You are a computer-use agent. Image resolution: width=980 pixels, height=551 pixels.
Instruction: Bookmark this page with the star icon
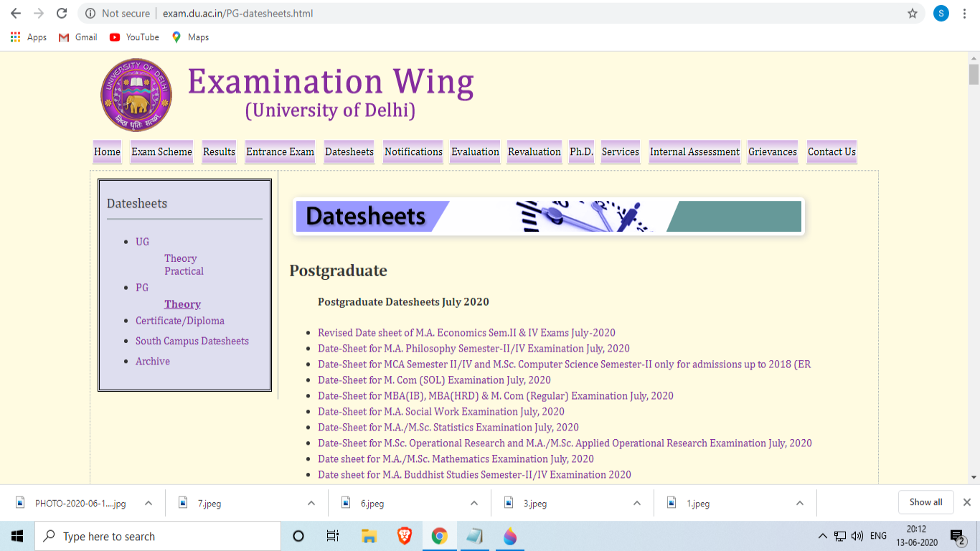tap(913, 14)
